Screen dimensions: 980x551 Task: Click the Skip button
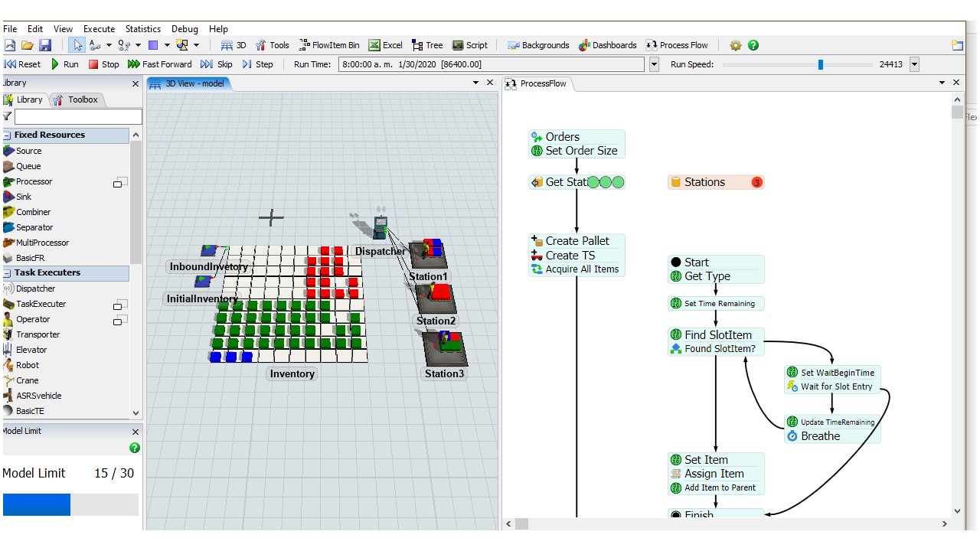217,64
